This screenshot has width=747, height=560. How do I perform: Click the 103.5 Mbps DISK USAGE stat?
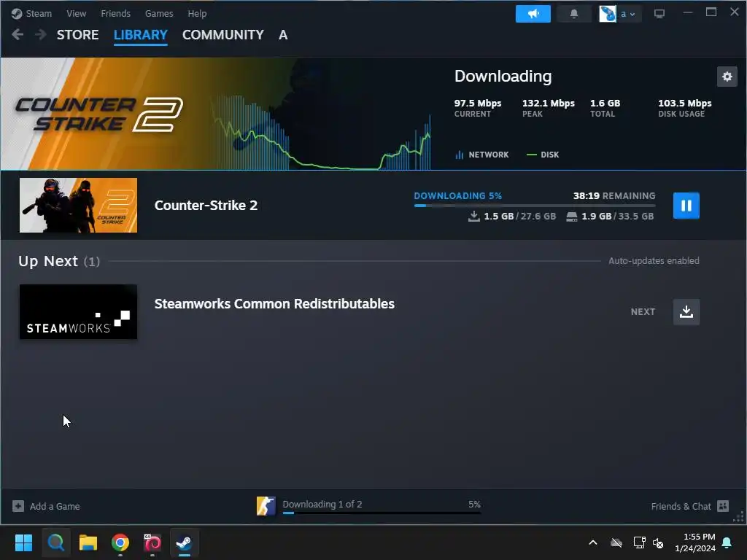point(684,108)
